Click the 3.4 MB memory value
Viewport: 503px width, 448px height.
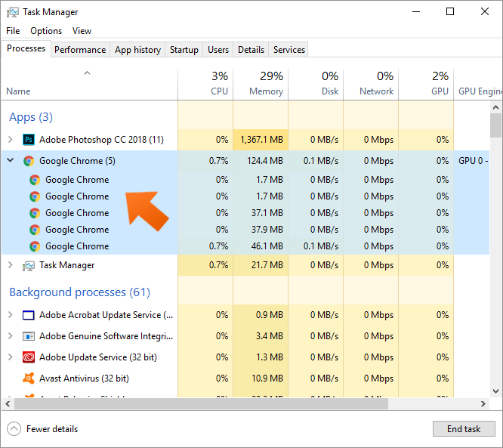pos(270,336)
